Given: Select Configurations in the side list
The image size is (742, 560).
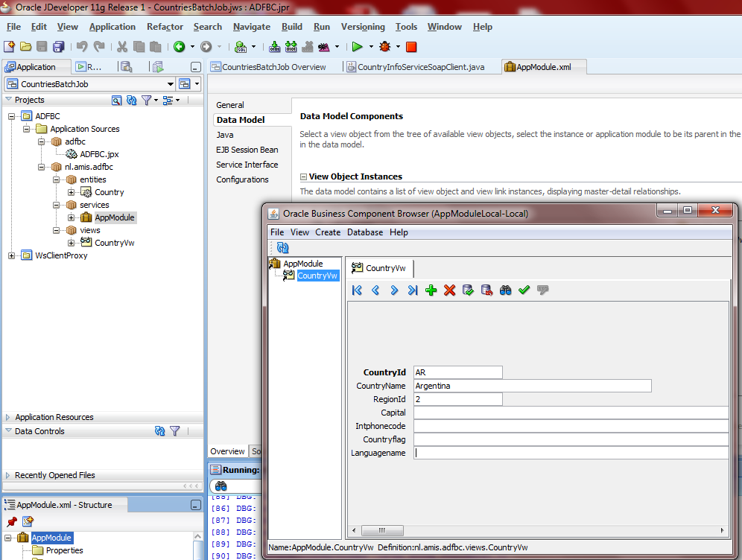Looking at the screenshot, I should [x=242, y=179].
